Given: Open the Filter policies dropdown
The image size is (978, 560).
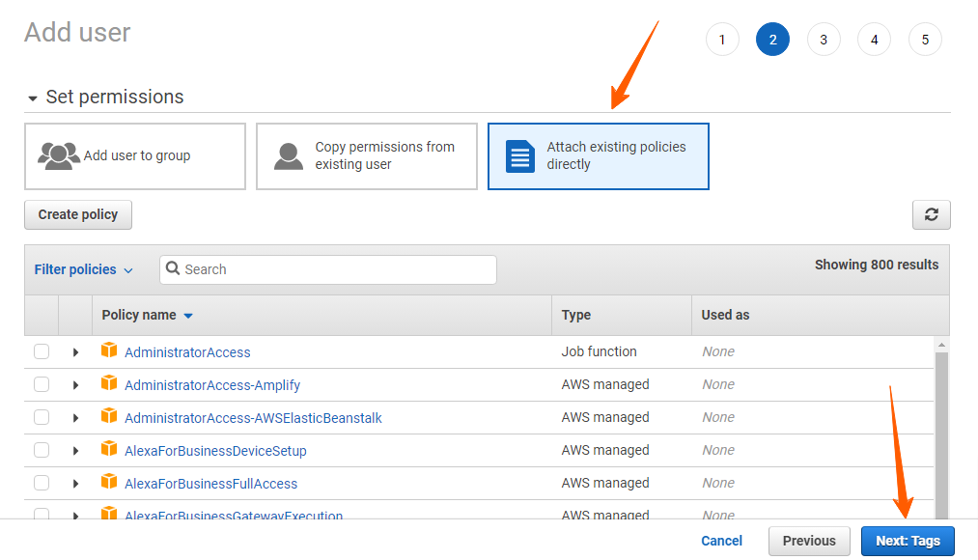Looking at the screenshot, I should (84, 269).
